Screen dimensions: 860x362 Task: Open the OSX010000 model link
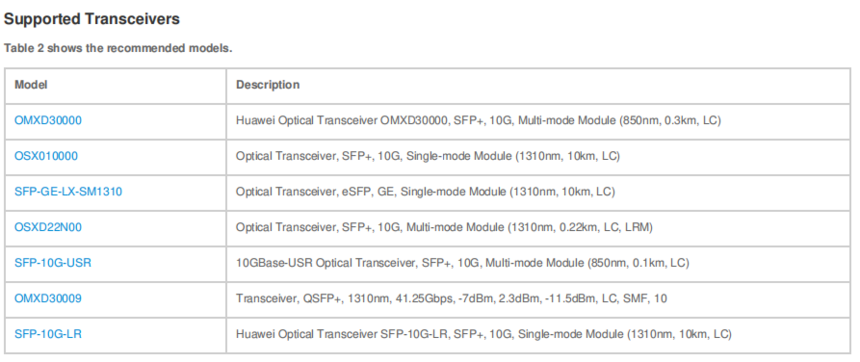click(46, 156)
